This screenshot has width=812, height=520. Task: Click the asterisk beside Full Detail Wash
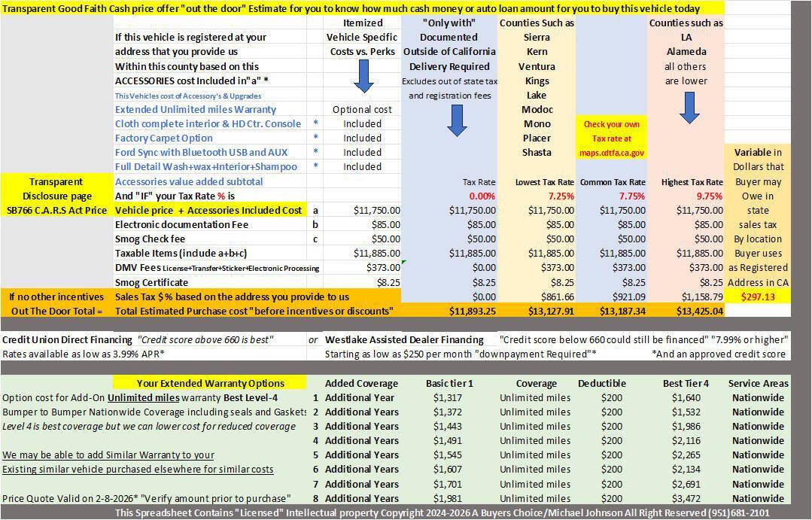pos(315,166)
